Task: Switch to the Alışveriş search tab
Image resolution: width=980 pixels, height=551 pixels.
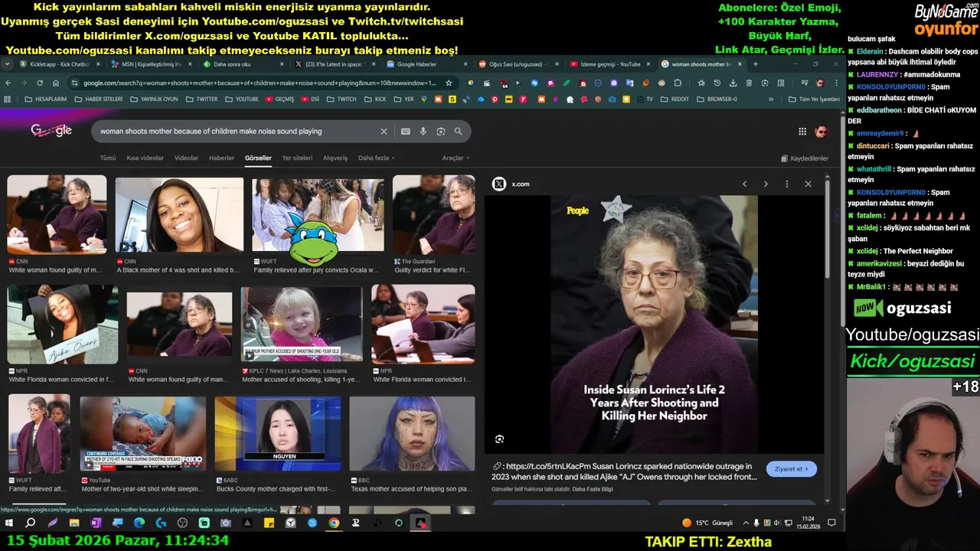Action: coord(335,158)
